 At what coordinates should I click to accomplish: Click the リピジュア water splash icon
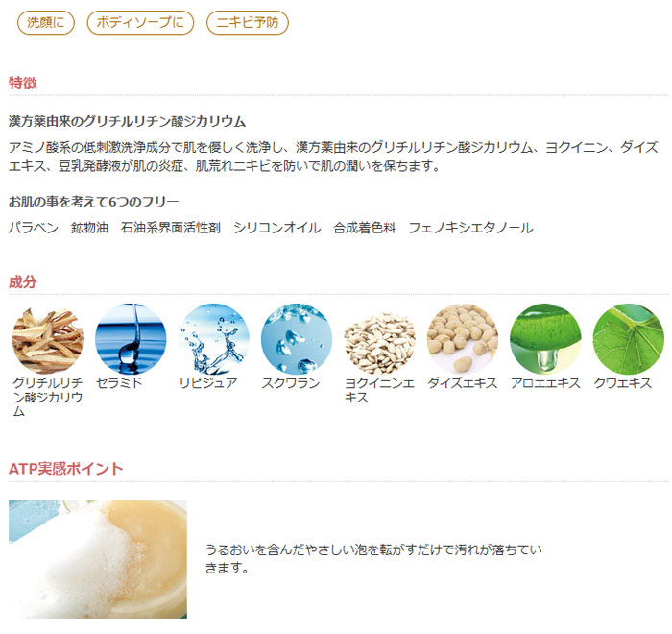[214, 339]
